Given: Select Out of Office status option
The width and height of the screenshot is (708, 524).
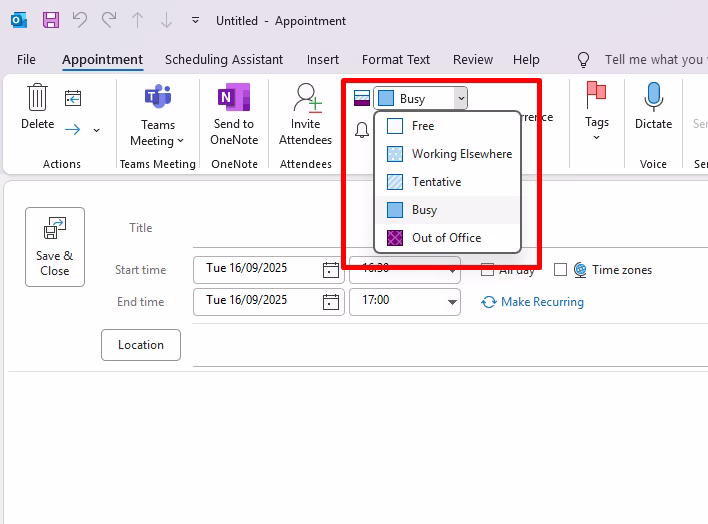Looking at the screenshot, I should tap(446, 238).
